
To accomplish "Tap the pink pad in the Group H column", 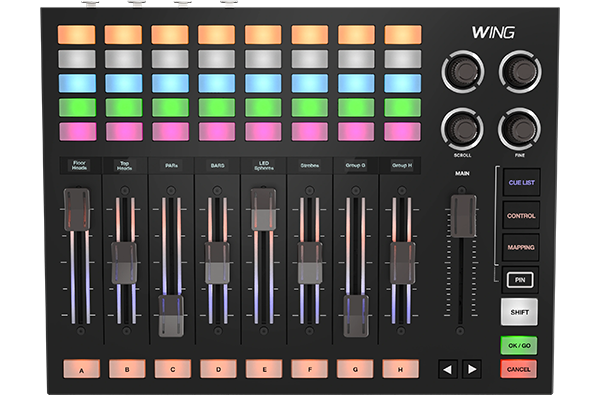I will (403, 131).
